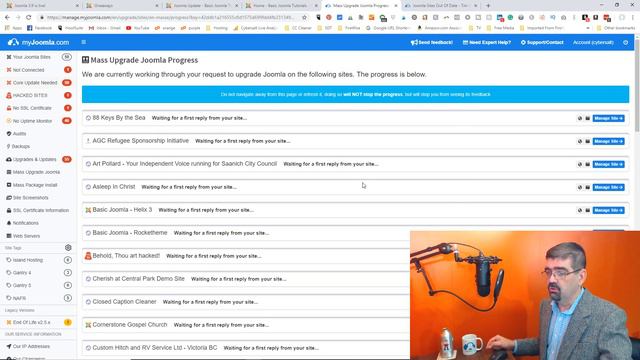Click folder icon in Basic Joomla - Helix 3 row

[588, 210]
